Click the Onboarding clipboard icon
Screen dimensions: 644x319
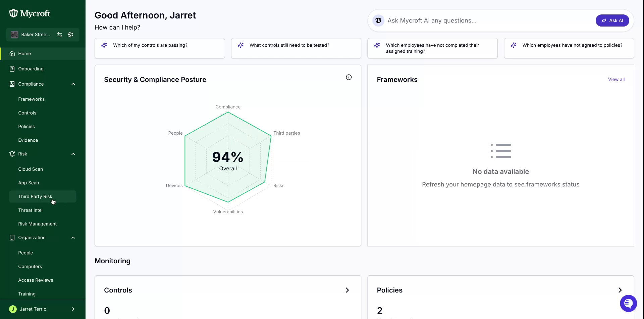(x=12, y=69)
